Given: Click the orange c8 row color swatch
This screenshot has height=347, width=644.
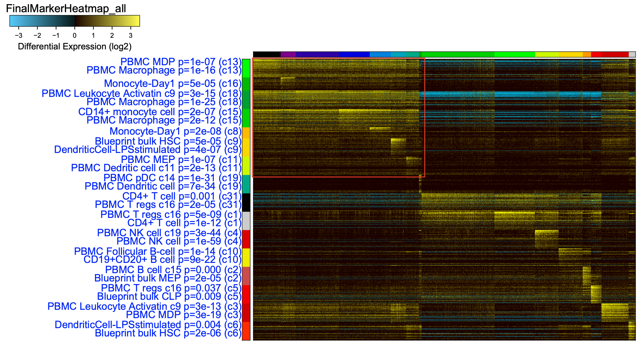Looking at the screenshot, I should (246, 133).
